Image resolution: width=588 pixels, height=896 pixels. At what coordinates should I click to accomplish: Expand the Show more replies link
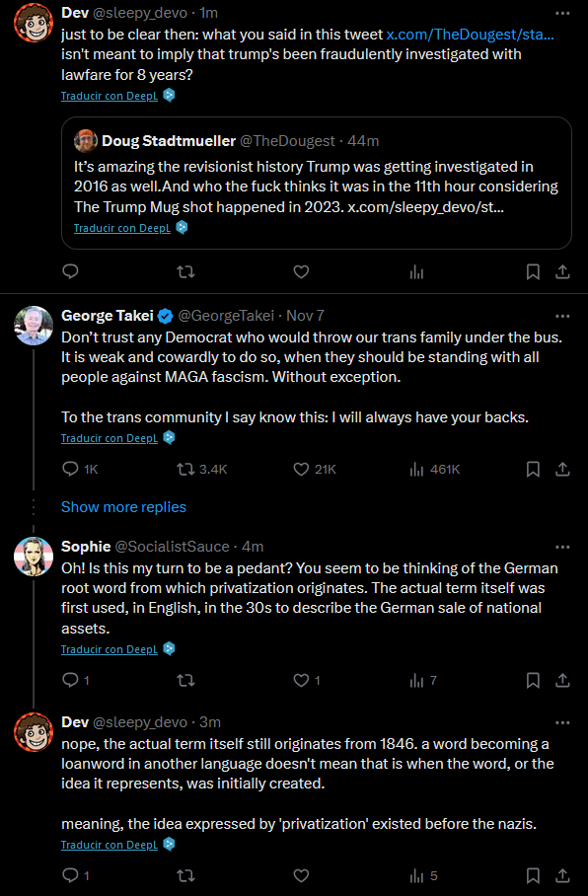click(x=123, y=507)
